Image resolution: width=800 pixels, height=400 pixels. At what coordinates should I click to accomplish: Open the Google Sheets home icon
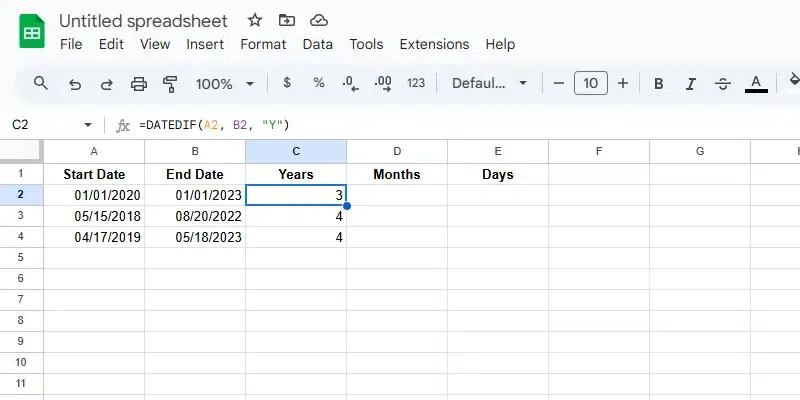click(32, 32)
